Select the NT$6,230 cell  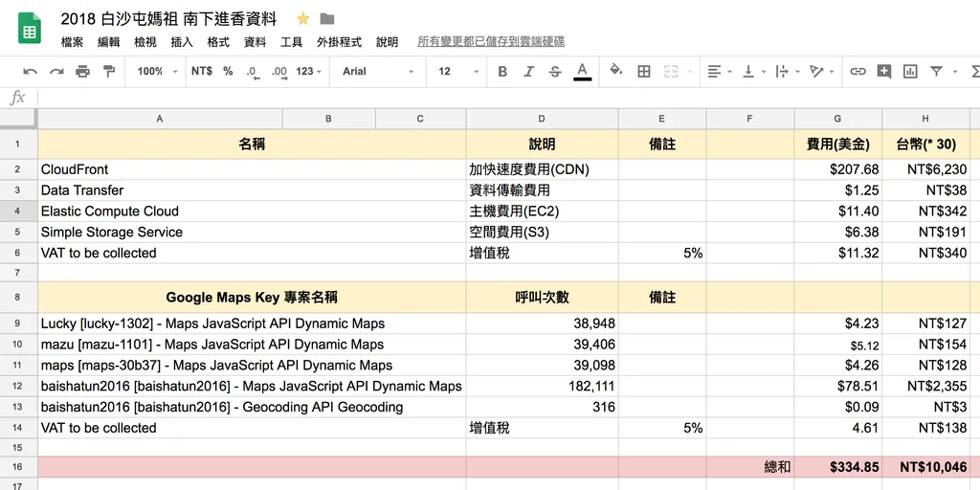[926, 169]
